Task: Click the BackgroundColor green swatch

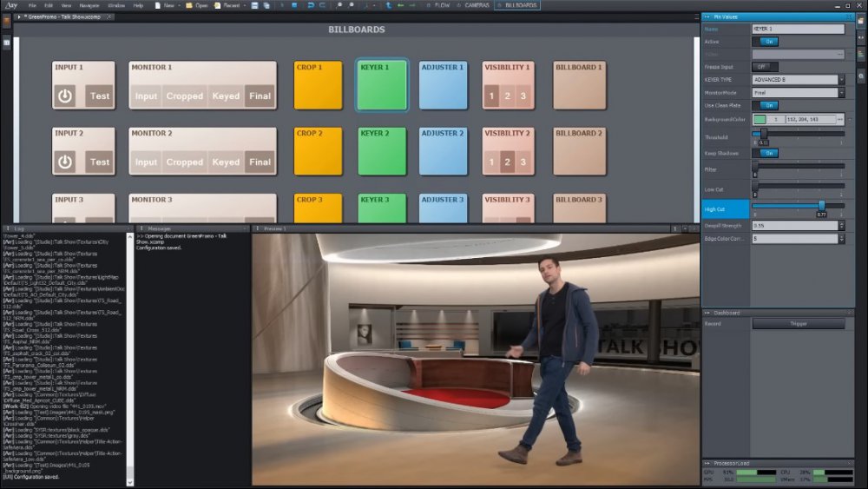Action: pyautogui.click(x=760, y=119)
